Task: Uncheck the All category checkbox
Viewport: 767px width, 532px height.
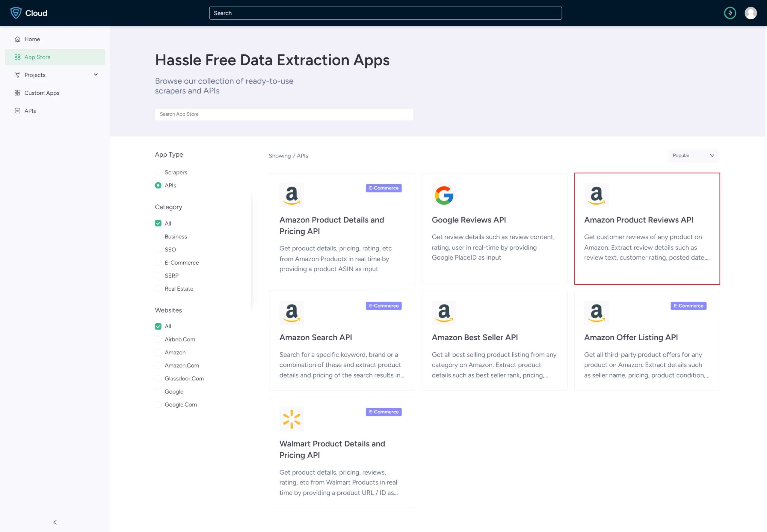Action: pyautogui.click(x=158, y=223)
